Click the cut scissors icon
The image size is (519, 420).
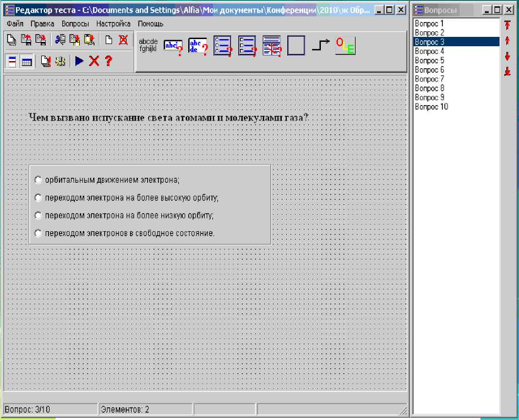[60, 40]
